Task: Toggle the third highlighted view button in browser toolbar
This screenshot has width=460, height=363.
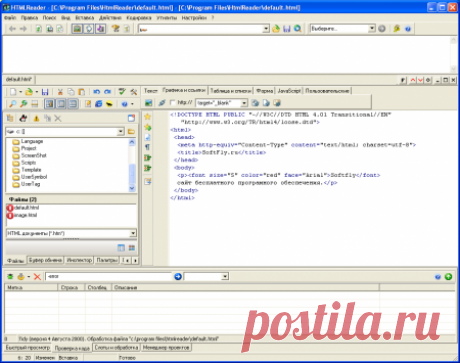Action: click(100, 29)
